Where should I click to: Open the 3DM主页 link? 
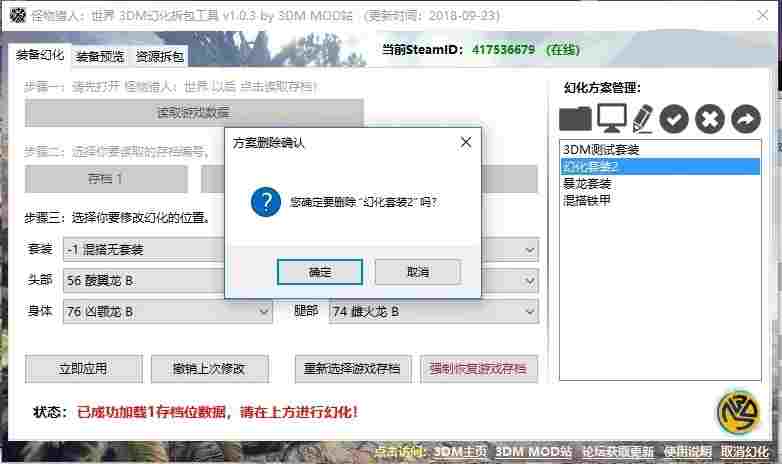pyautogui.click(x=459, y=452)
